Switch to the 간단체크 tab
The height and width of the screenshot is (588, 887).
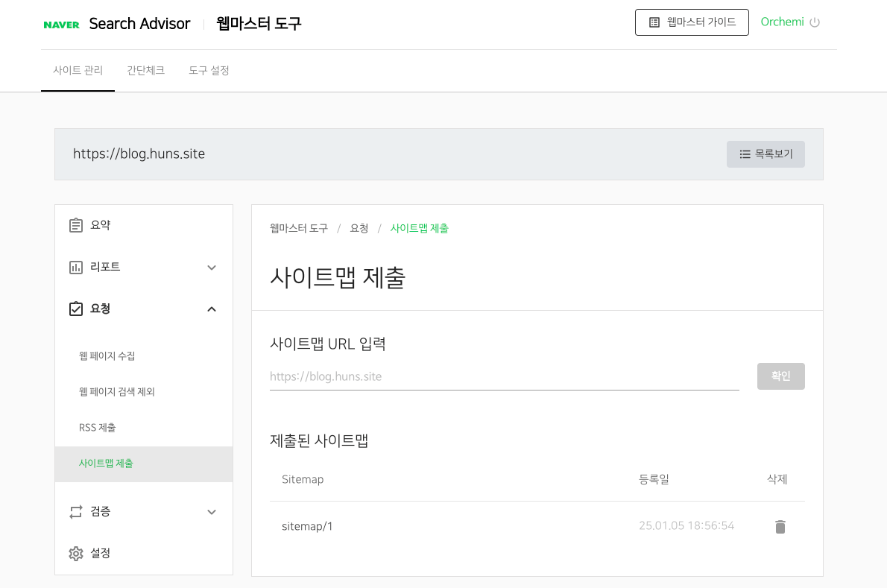(145, 70)
